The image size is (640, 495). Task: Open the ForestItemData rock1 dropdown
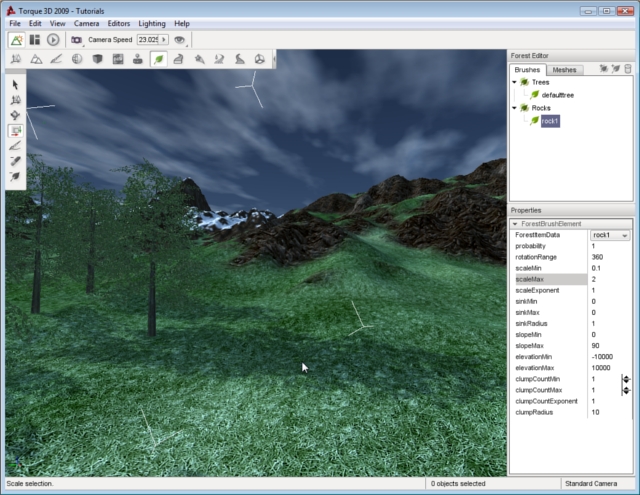pos(624,235)
